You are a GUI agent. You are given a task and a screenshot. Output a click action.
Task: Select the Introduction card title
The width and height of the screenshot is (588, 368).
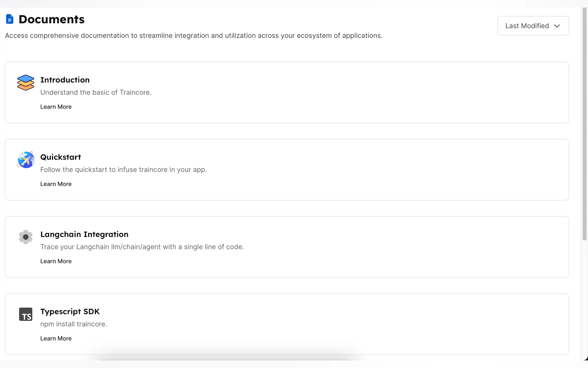[65, 80]
